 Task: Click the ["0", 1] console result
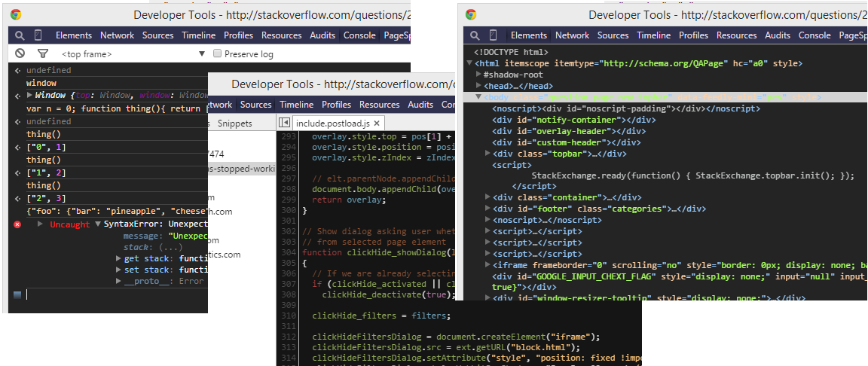coord(47,147)
